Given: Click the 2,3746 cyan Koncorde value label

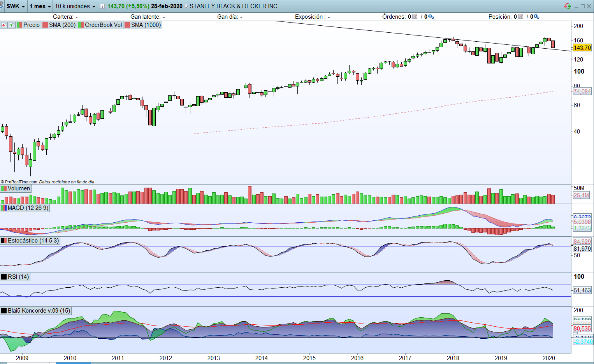Looking at the screenshot, I should (583, 342).
